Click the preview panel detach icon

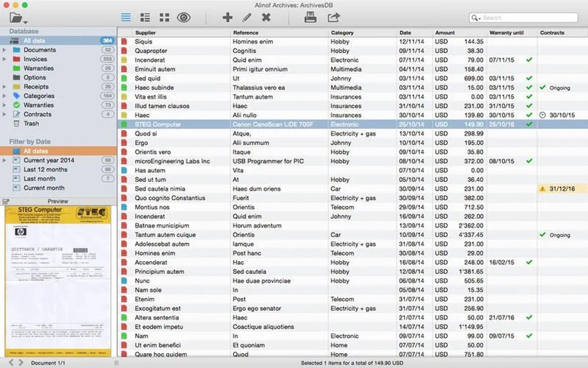[6, 201]
